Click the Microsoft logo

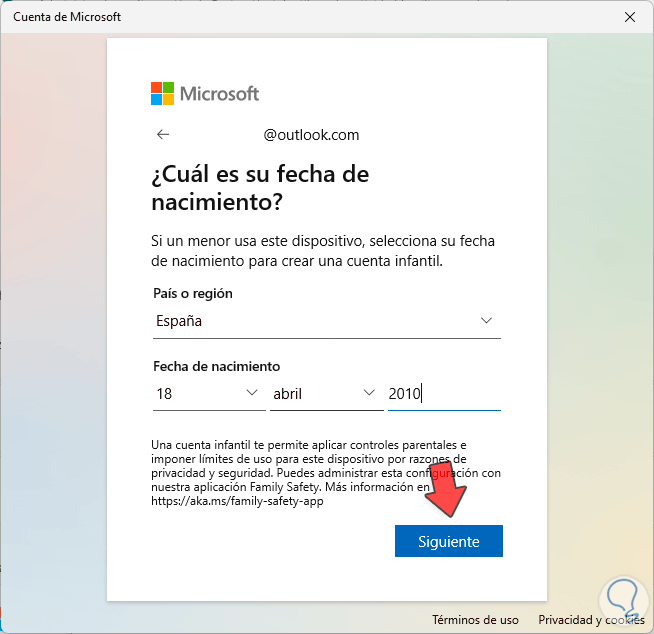click(205, 93)
